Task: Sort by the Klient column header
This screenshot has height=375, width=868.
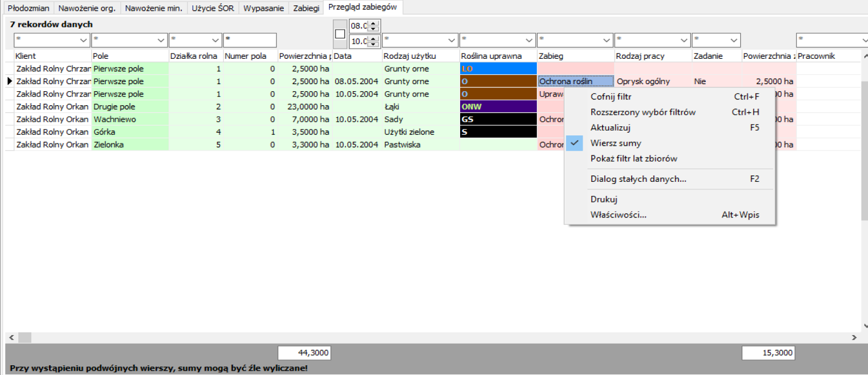Action: pos(52,56)
